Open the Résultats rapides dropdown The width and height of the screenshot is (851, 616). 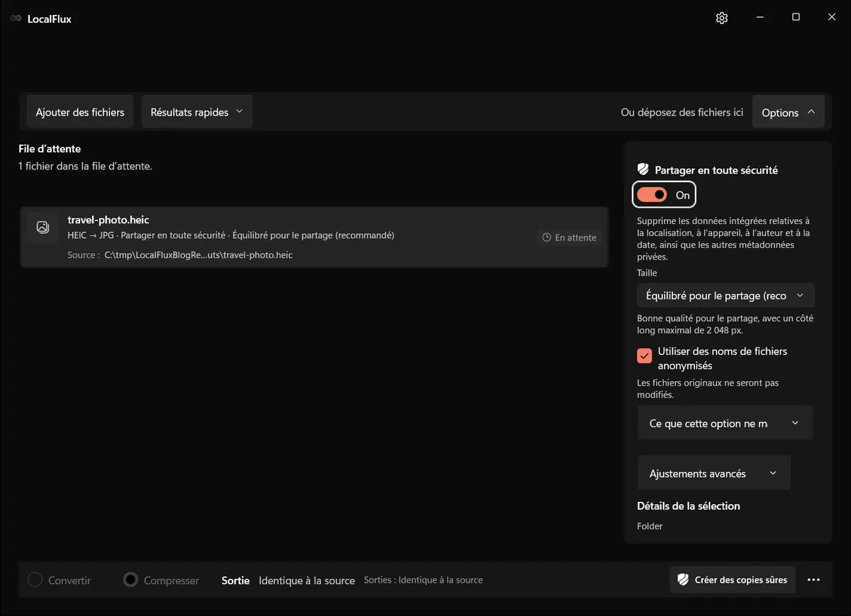(196, 112)
